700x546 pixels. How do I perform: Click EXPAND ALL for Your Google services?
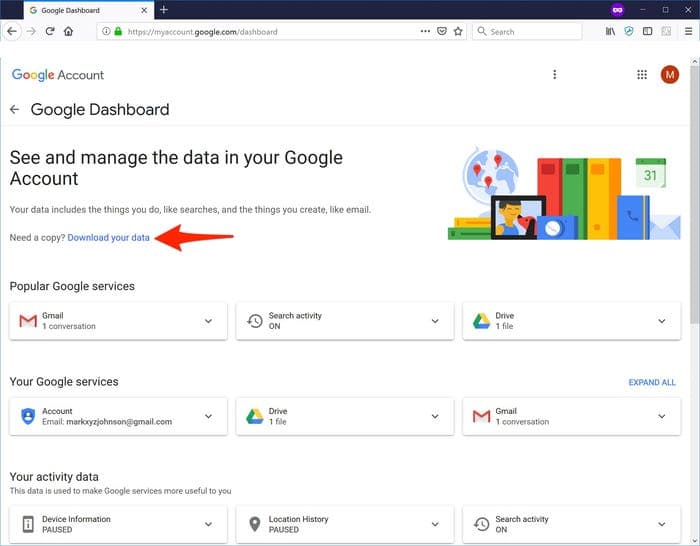point(652,382)
